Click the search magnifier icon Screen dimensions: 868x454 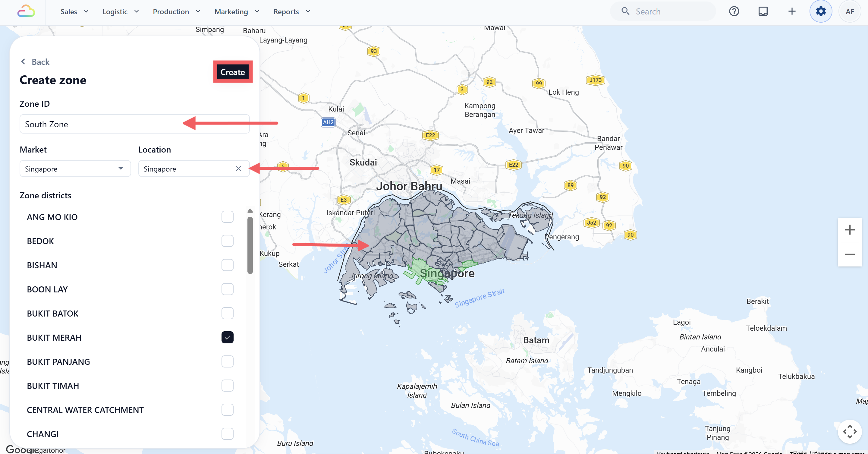point(625,11)
